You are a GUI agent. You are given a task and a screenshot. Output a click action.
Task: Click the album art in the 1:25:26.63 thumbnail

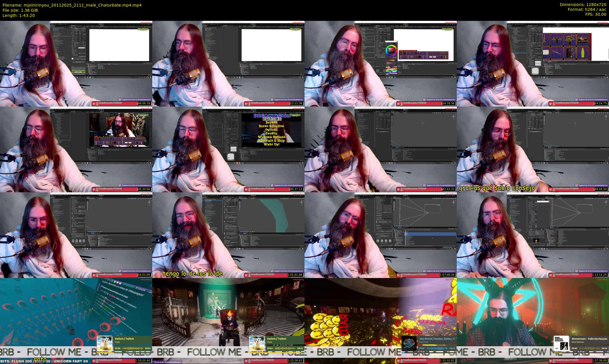tap(257, 344)
